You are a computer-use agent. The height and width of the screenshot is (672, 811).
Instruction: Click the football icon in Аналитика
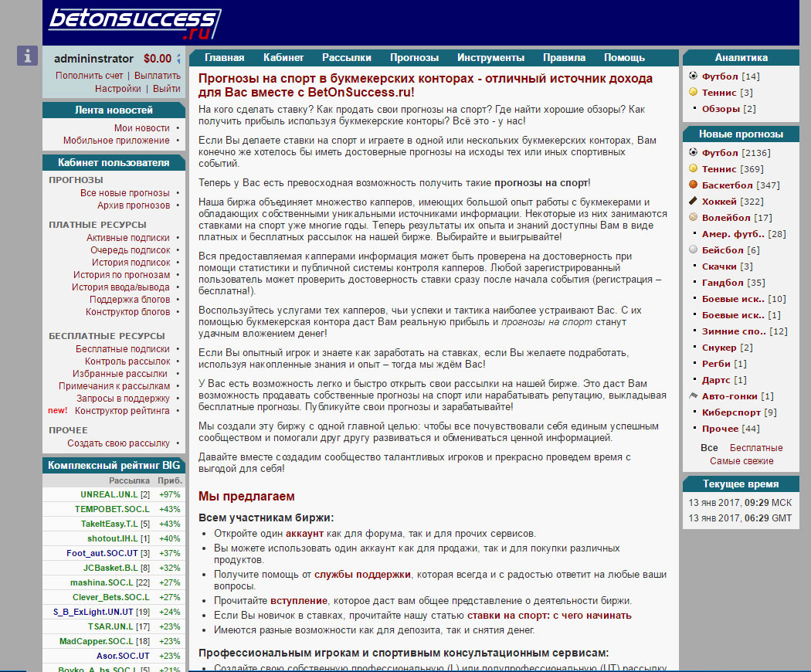point(693,76)
